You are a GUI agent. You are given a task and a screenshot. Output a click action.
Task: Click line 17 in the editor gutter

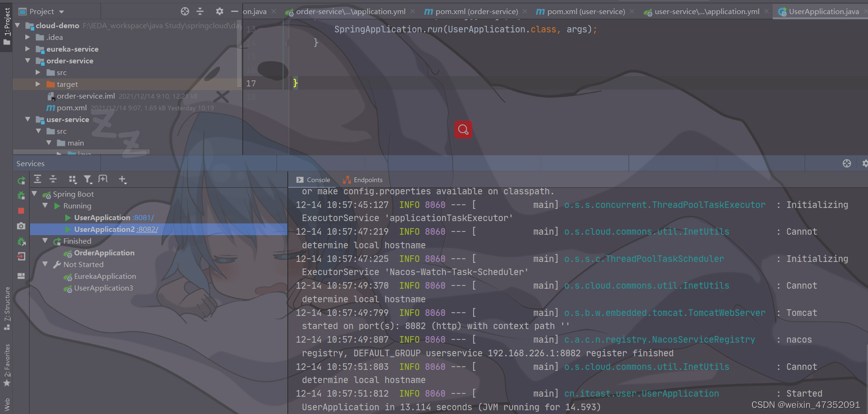click(251, 83)
